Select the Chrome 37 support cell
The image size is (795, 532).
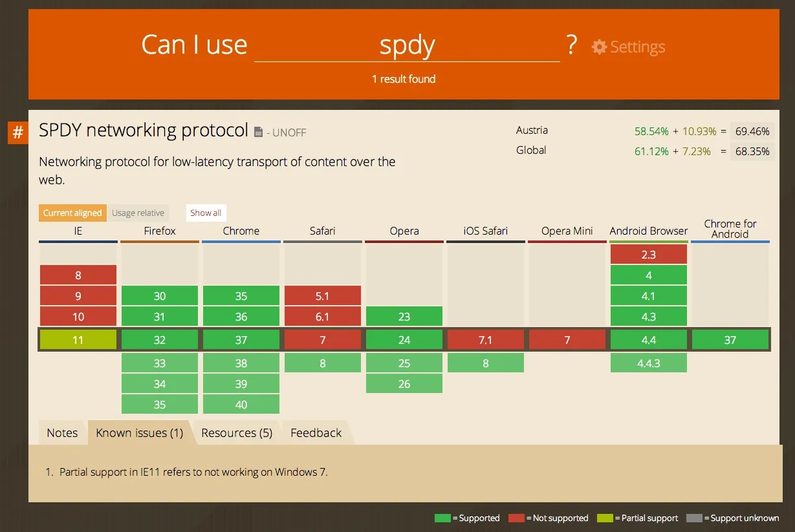pyautogui.click(x=241, y=339)
